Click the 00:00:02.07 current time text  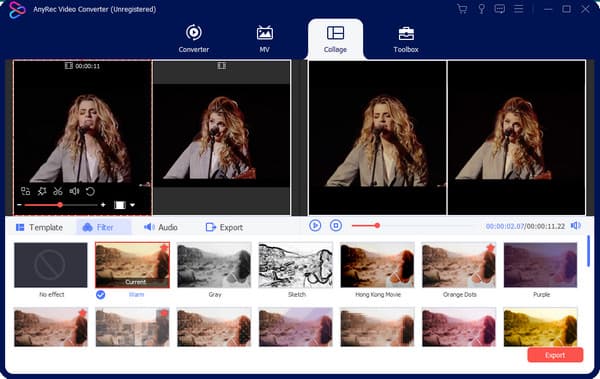[x=504, y=226]
